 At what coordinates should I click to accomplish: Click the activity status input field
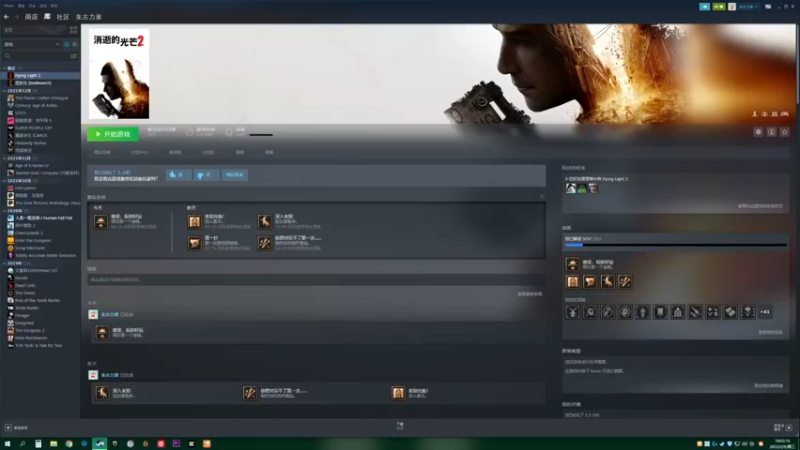(x=316, y=280)
